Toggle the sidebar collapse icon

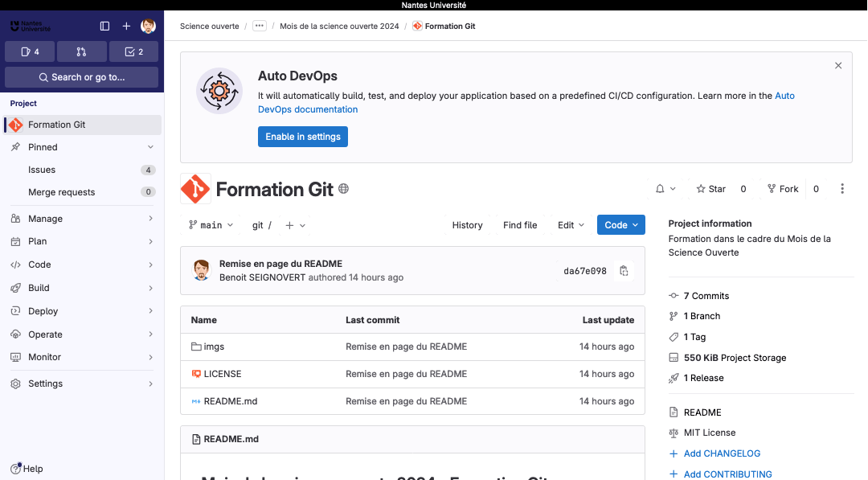click(104, 26)
